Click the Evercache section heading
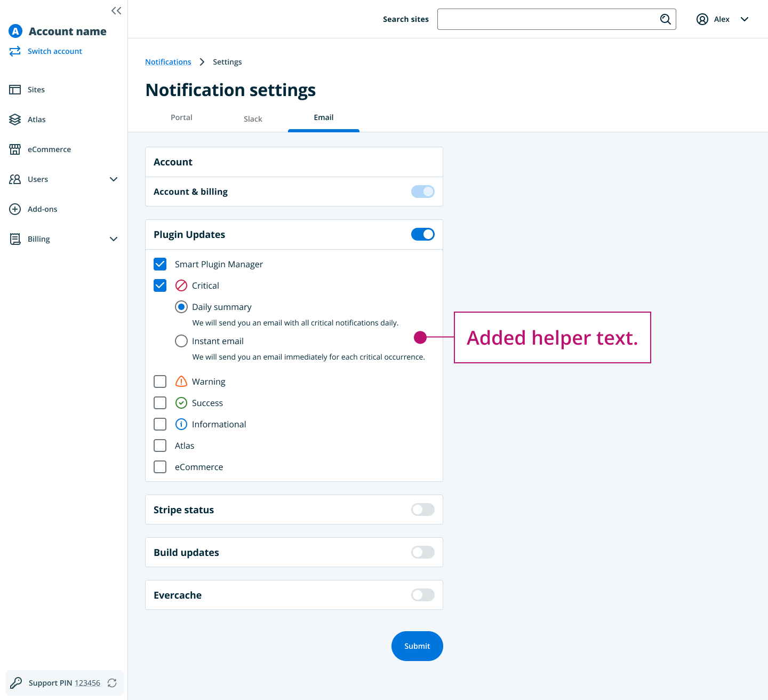Screen dimensions: 768x700 178,595
